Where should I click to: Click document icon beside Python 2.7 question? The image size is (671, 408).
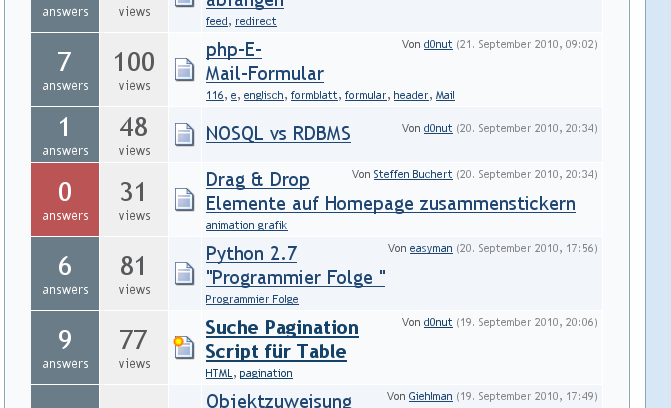184,273
